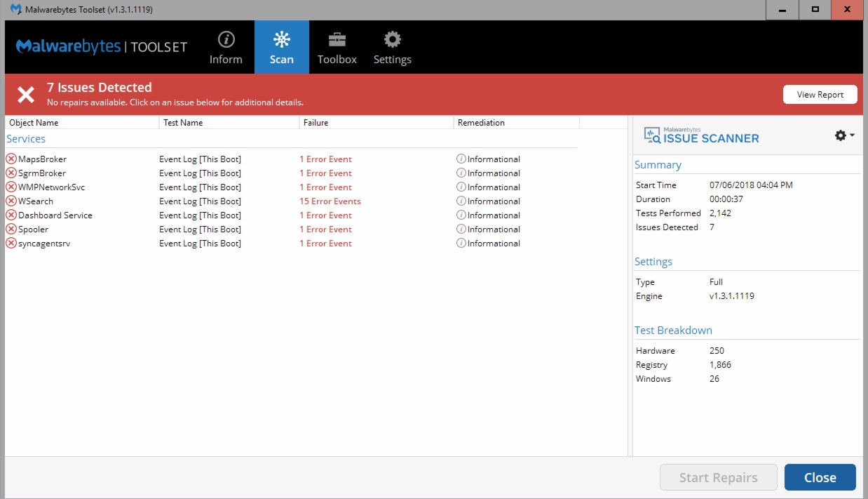Click the Malwarebytes Issue Scanner logo icon

pos(652,135)
